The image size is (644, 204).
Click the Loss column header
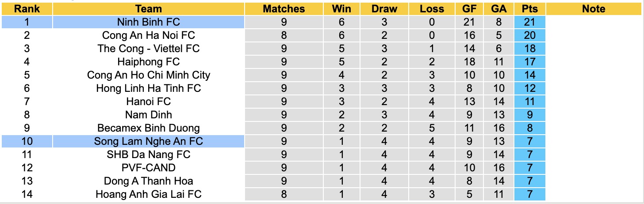click(x=432, y=9)
